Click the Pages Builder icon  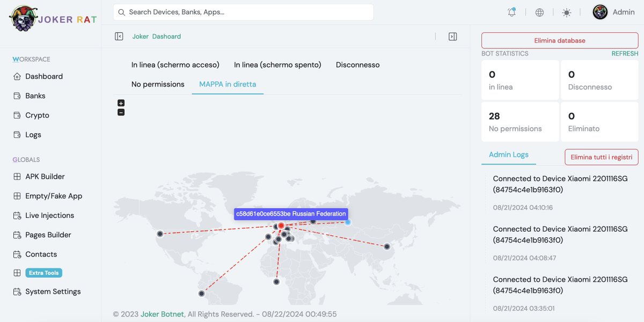[16, 235]
